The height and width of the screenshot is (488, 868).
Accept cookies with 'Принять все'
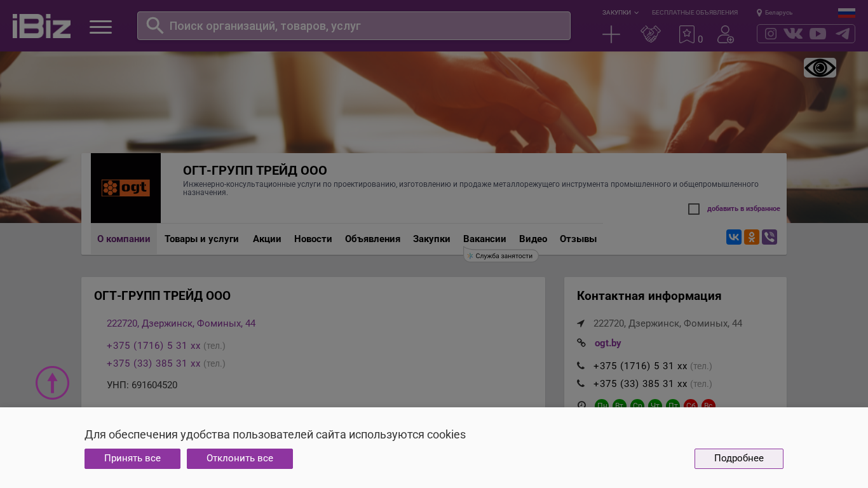pyautogui.click(x=132, y=459)
